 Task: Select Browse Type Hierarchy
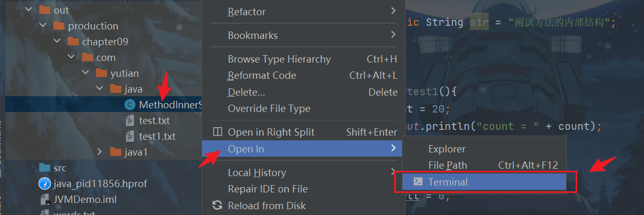279,59
